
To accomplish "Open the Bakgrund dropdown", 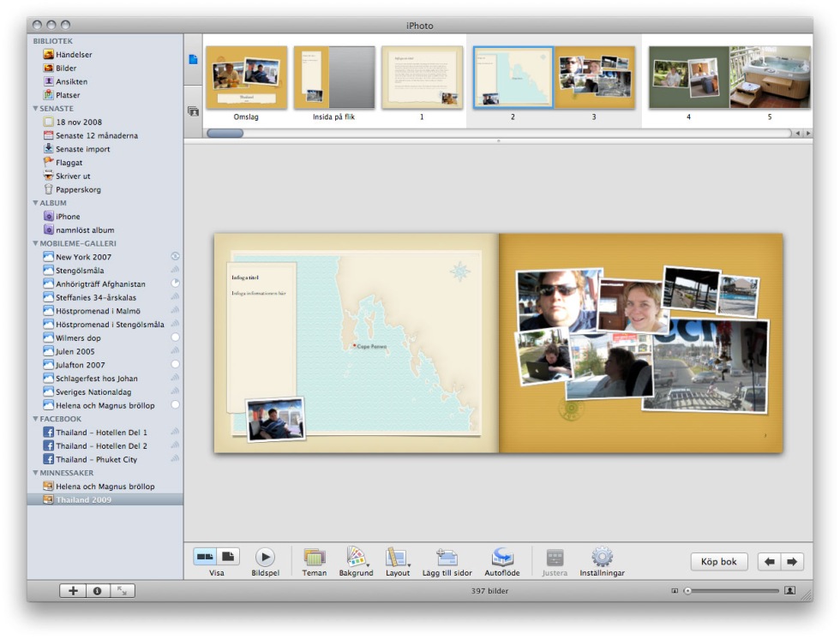I will point(356,557).
